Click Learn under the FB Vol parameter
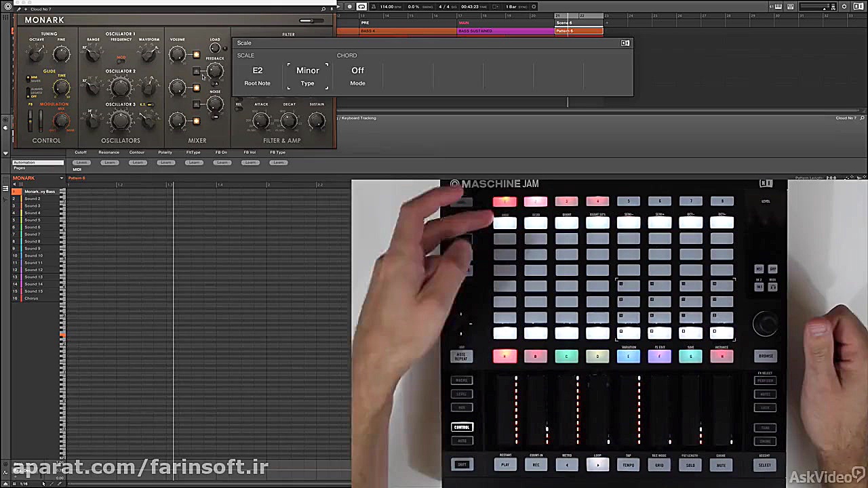Image resolution: width=868 pixels, height=488 pixels. [x=250, y=163]
